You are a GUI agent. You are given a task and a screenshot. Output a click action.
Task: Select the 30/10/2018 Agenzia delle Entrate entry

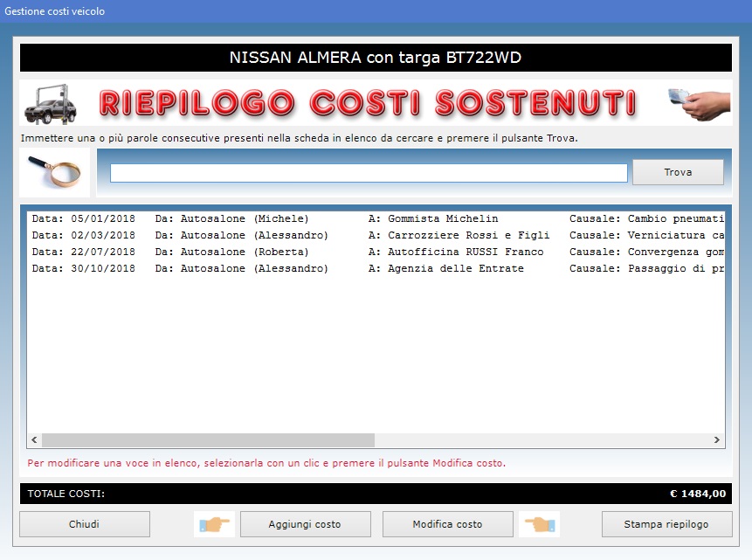[376, 269]
